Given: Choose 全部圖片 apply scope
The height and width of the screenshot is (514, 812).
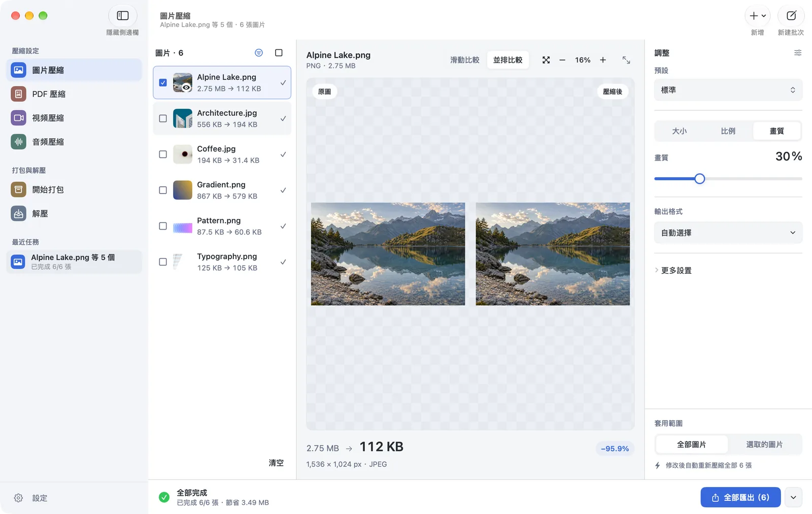Looking at the screenshot, I should coord(691,444).
